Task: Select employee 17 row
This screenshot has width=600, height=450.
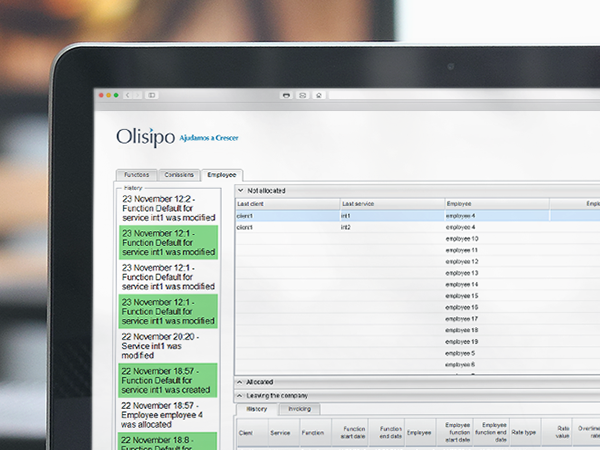Action: [x=417, y=319]
